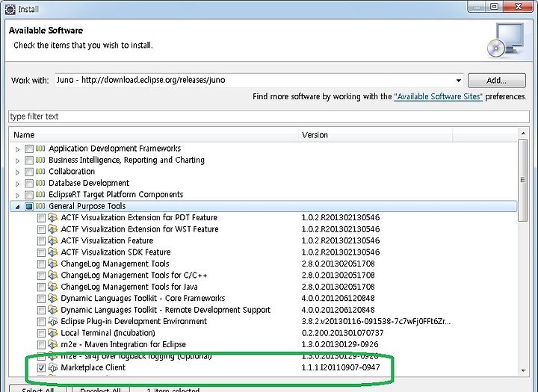538x392 pixels.
Task: Click feature icon beside ChangeLog Management Tools
Action: [52, 264]
